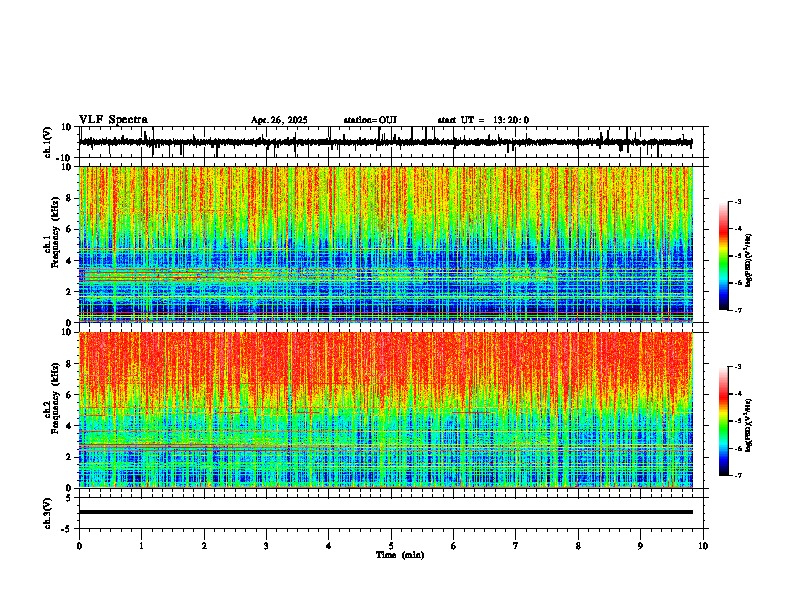Click the 'Time (min)' axis label
The height and width of the screenshot is (612, 792).
tap(400, 555)
